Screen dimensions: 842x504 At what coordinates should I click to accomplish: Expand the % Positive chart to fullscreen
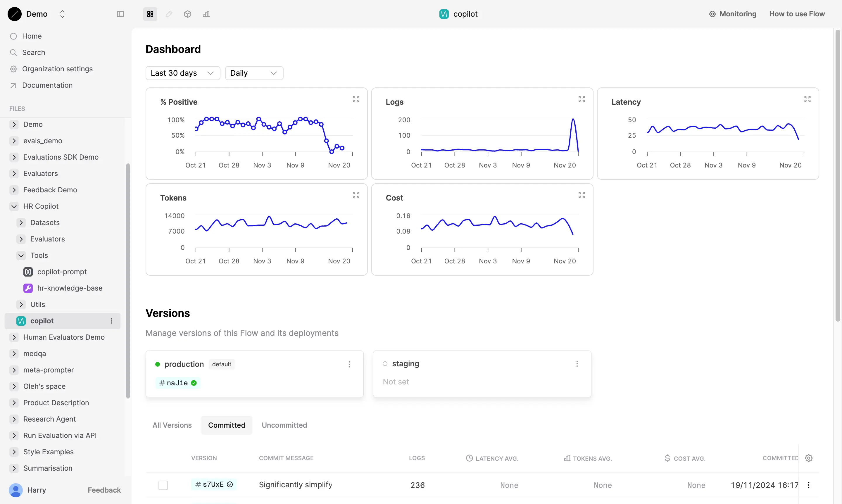356,99
